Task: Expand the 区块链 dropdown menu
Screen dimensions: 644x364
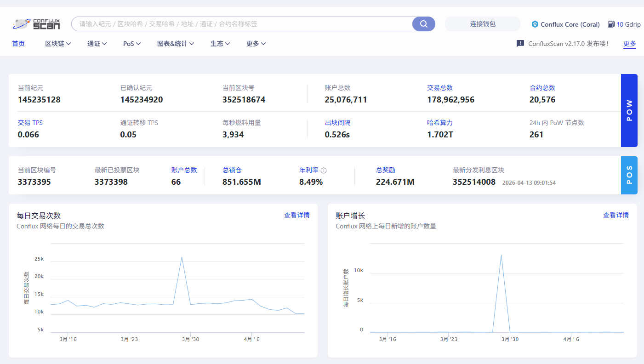Action: coord(58,44)
